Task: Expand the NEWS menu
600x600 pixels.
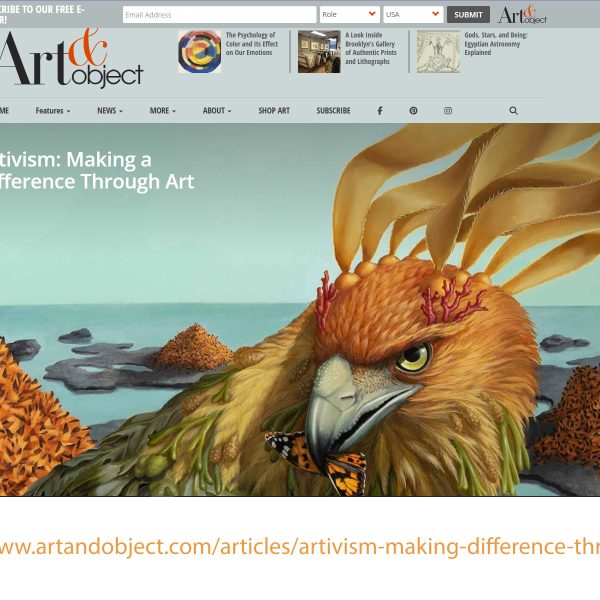Action: pos(110,111)
